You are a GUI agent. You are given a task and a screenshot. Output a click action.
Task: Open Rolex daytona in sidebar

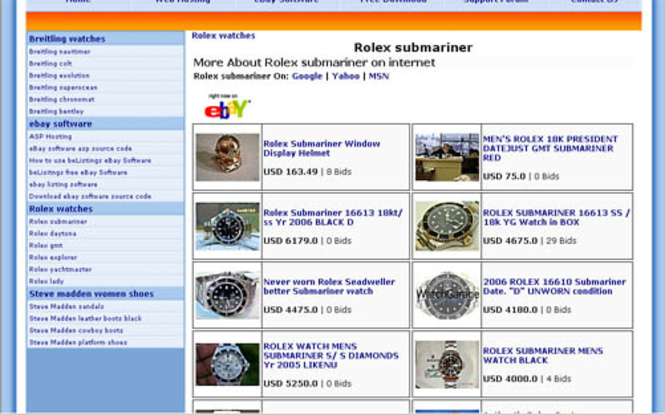(x=53, y=233)
